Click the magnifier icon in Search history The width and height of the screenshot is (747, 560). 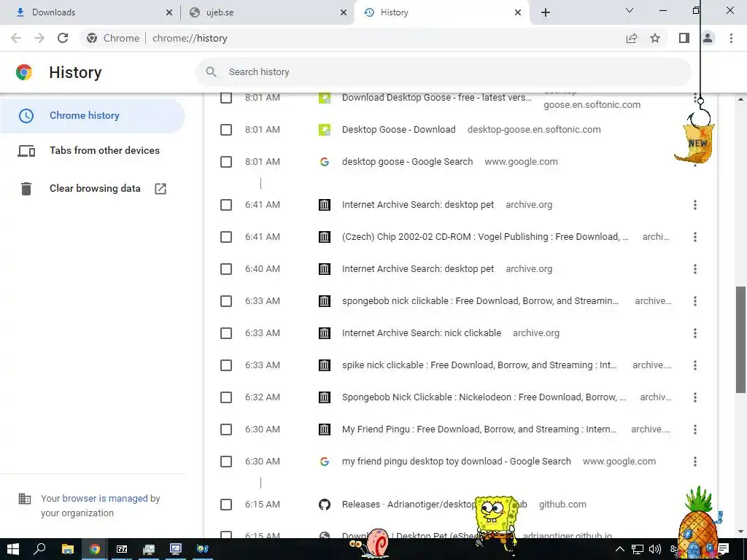pyautogui.click(x=211, y=72)
